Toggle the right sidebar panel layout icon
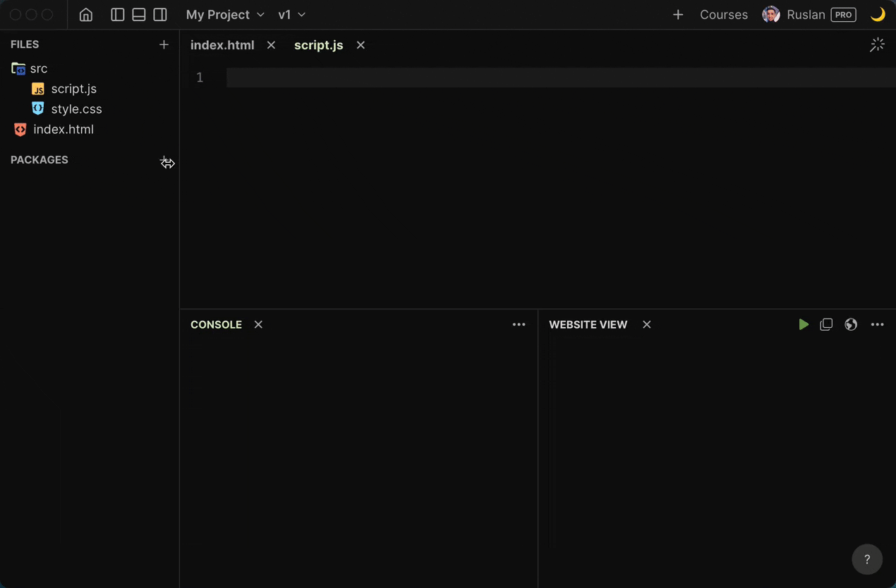The image size is (896, 588). 160,15
